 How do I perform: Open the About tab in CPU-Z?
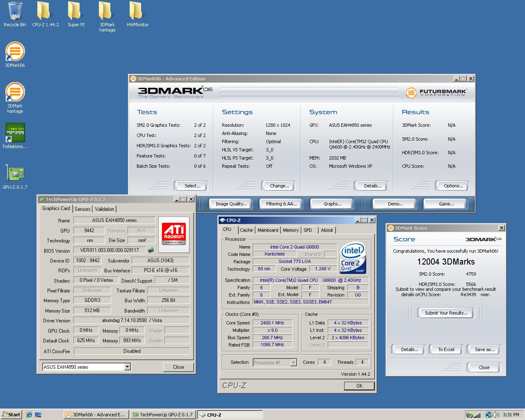(x=327, y=230)
